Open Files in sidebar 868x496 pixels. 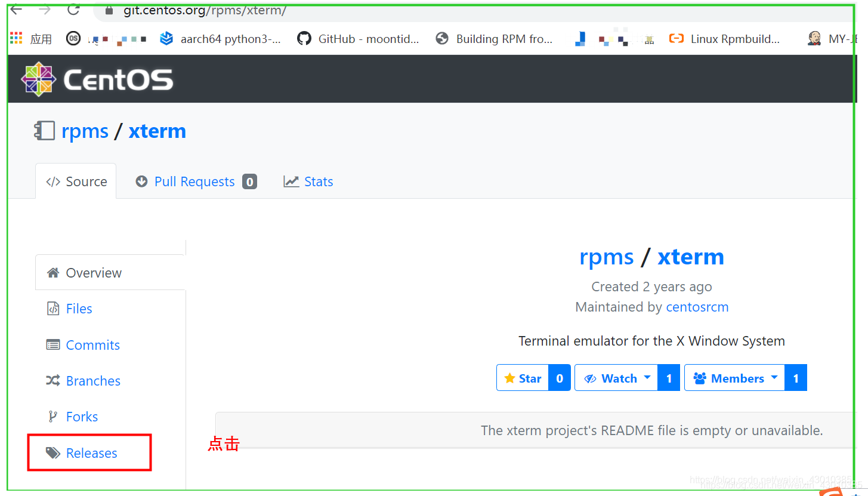[79, 309]
